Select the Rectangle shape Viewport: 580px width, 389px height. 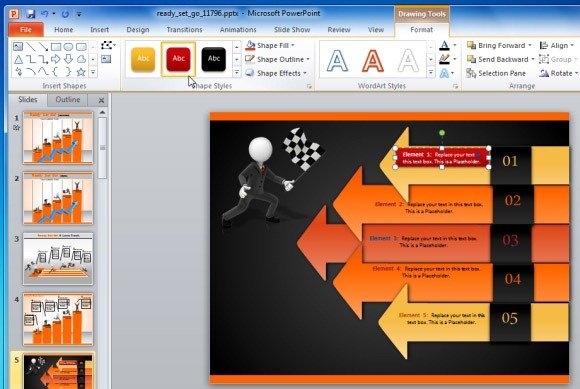click(x=56, y=47)
